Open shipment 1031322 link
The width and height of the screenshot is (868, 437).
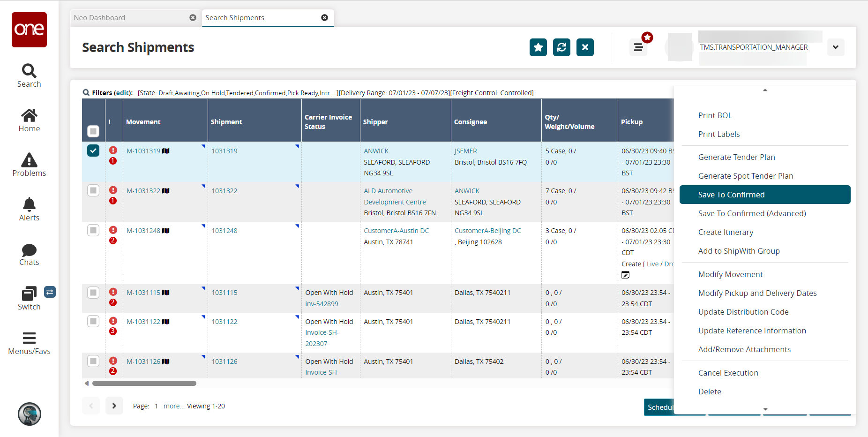point(224,191)
